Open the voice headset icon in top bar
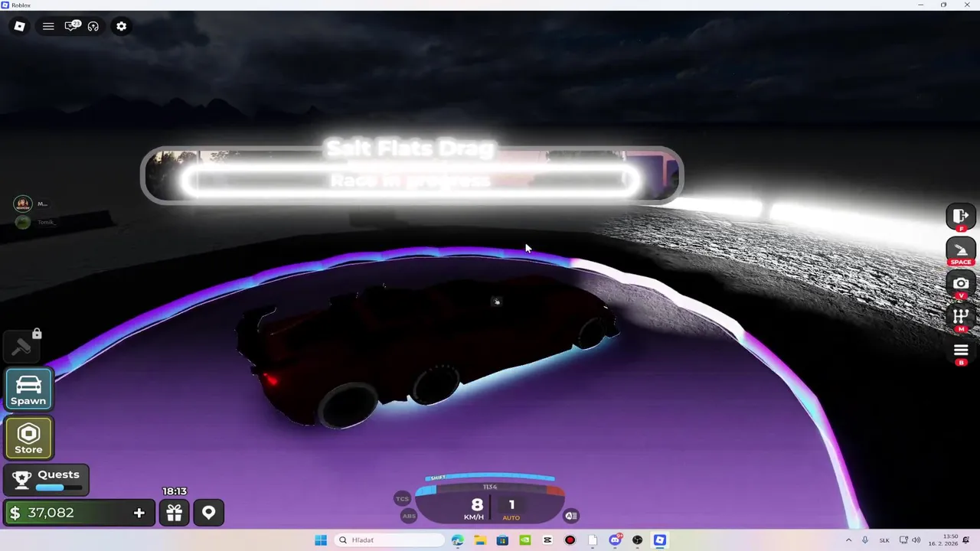Viewport: 980px width, 551px height. pyautogui.click(x=93, y=26)
